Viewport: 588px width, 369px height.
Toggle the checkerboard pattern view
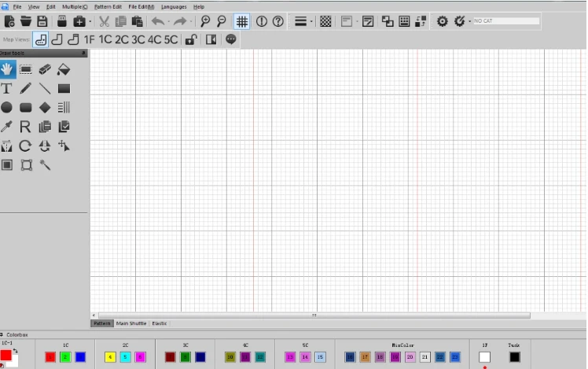coord(325,21)
